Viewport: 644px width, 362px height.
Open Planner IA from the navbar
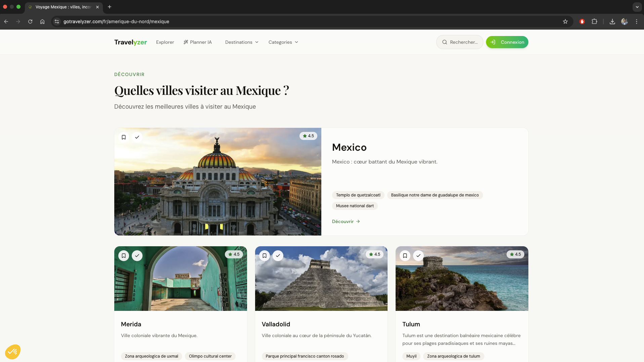(198, 42)
